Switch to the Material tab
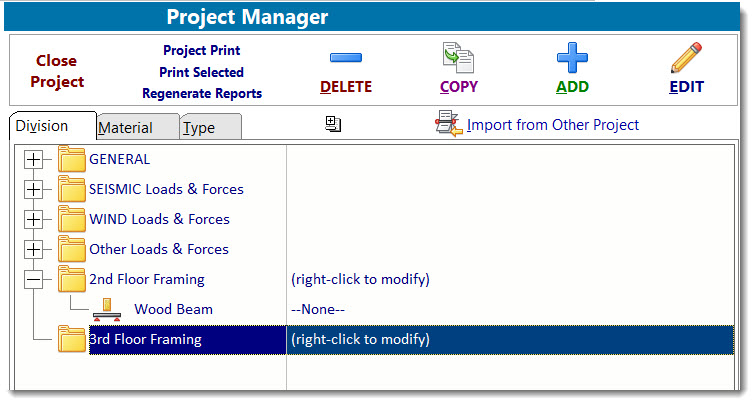 coord(126,128)
